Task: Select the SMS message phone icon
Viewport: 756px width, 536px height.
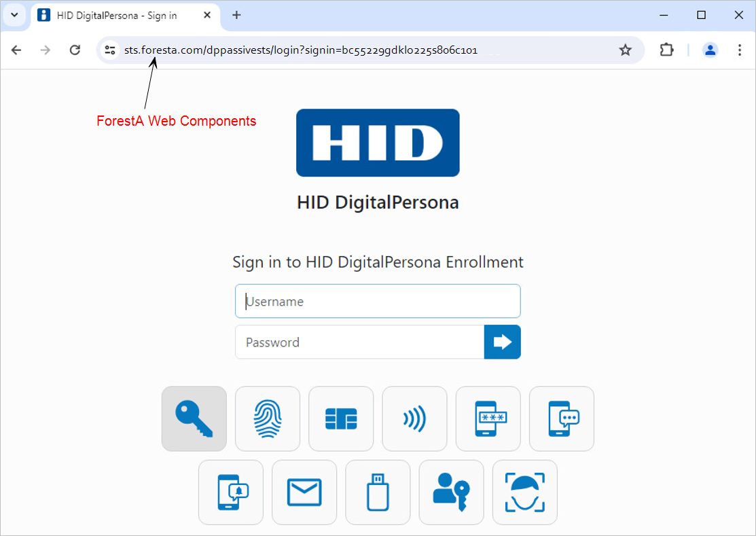Action: [561, 418]
